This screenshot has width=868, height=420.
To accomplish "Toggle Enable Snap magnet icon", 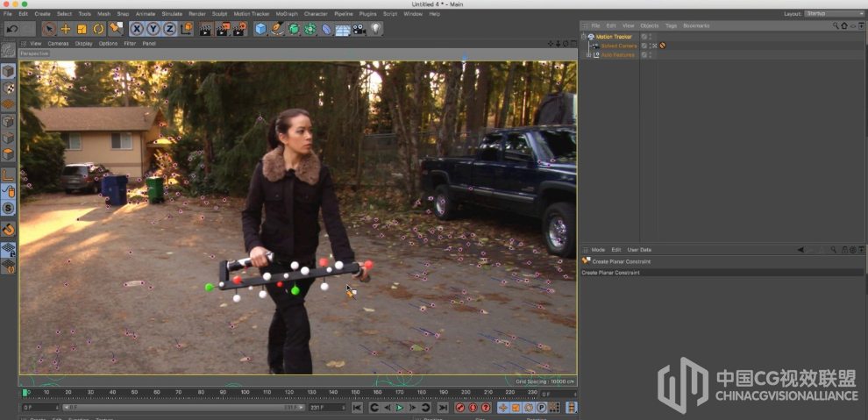I will pyautogui.click(x=8, y=229).
